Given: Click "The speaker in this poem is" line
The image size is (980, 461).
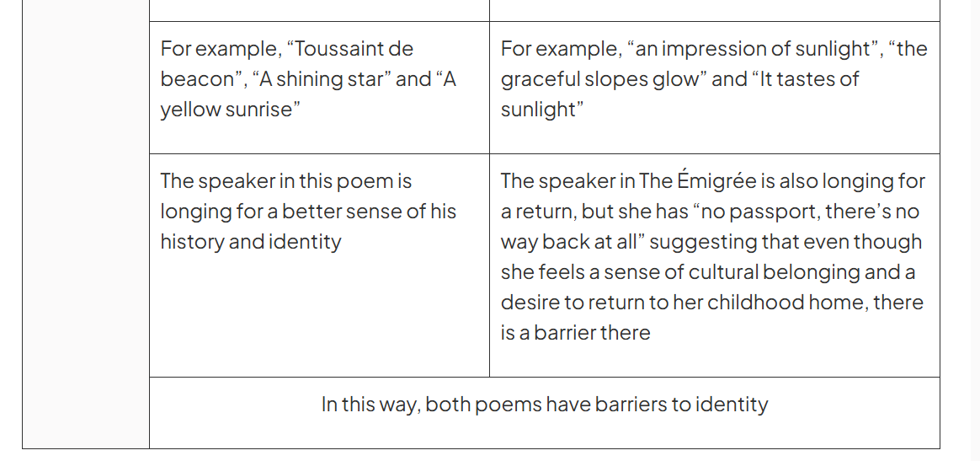Looking at the screenshot, I should 286,181.
